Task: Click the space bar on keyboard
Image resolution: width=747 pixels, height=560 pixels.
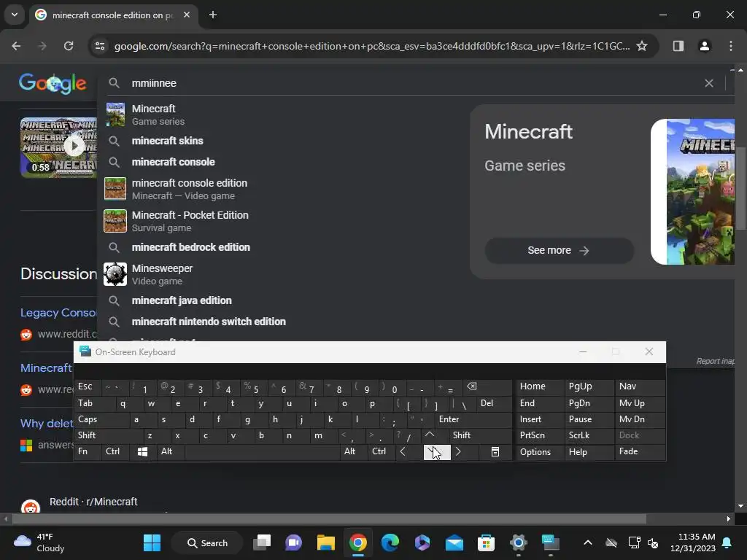Action: tap(262, 452)
